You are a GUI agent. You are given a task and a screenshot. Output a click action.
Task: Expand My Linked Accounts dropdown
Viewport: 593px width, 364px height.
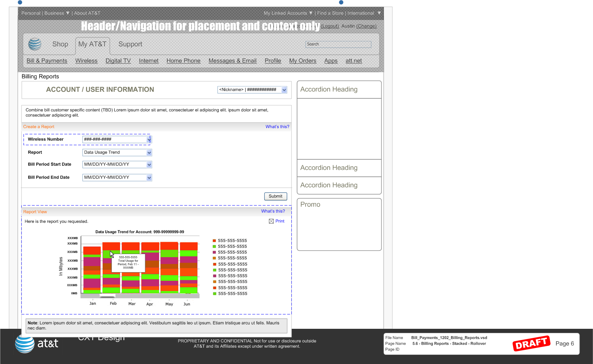[x=311, y=13]
